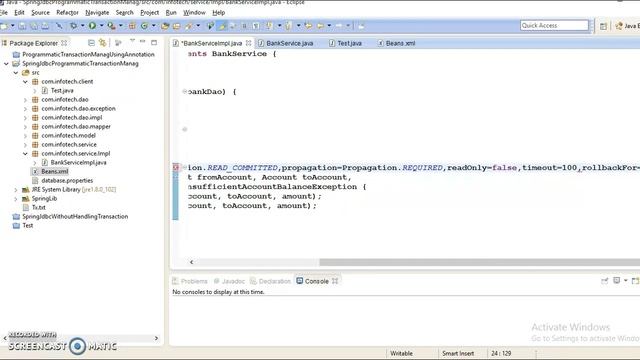Expand the com.infotech.dao package
The height and width of the screenshot is (360, 640).
pos(25,100)
